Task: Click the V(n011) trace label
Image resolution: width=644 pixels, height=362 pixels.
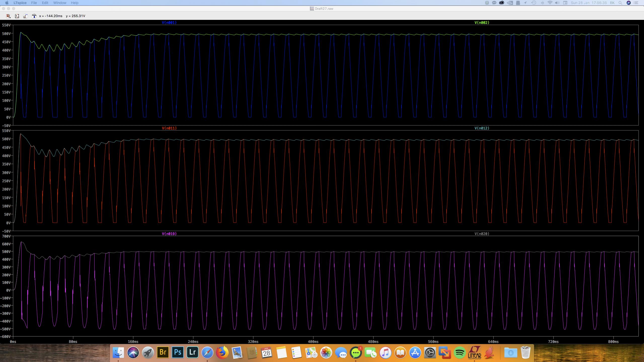Action: pyautogui.click(x=169, y=128)
